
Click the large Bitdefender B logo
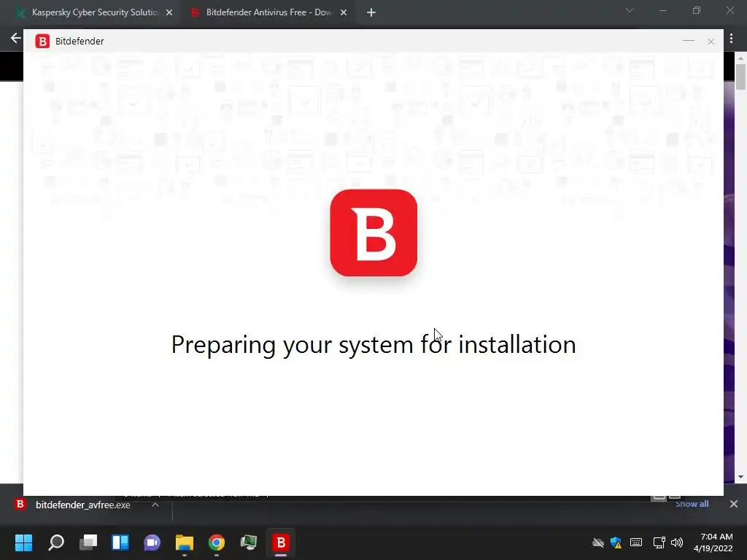coord(373,233)
